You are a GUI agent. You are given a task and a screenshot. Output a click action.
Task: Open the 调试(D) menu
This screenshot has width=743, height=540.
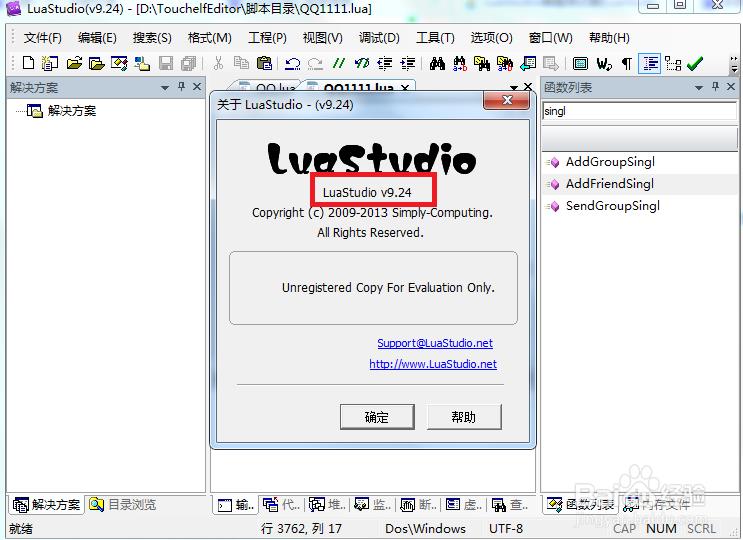click(379, 38)
